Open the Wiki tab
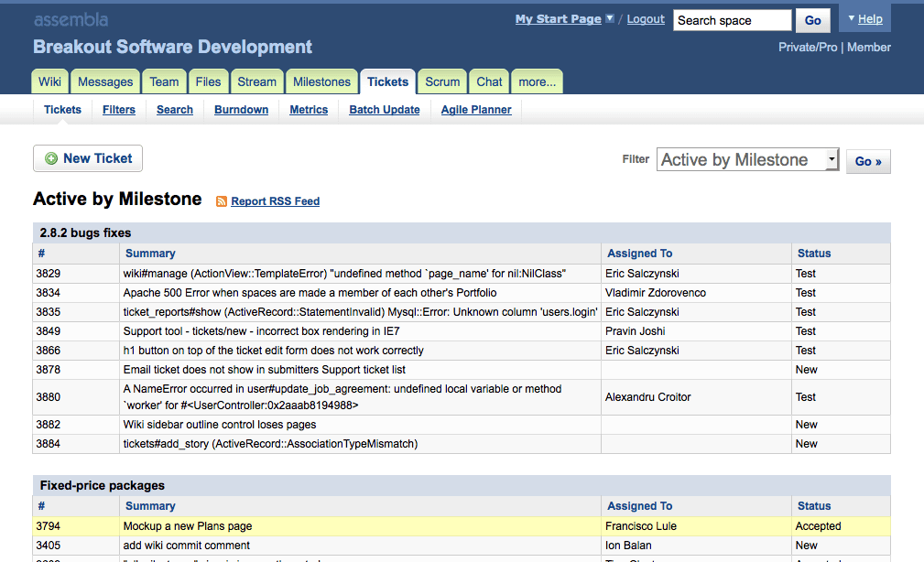The width and height of the screenshot is (924, 562). (50, 81)
